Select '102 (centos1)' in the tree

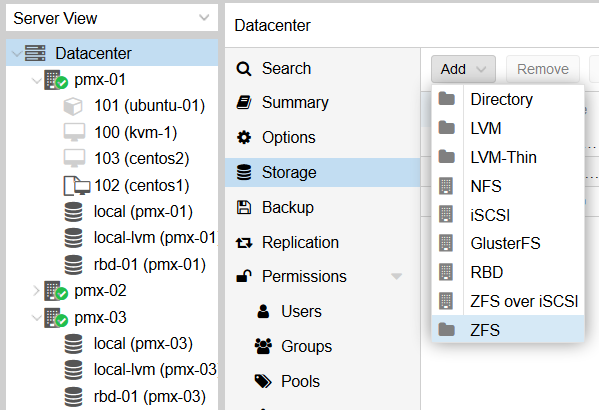pyautogui.click(x=142, y=186)
